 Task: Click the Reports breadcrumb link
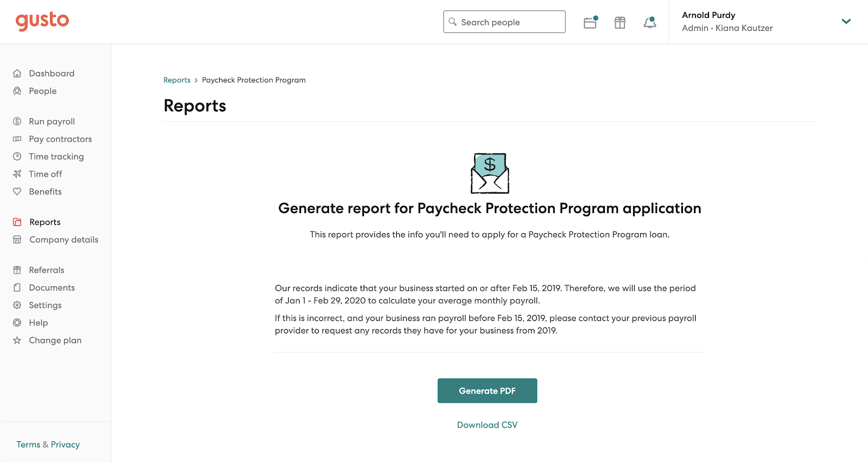[177, 80]
